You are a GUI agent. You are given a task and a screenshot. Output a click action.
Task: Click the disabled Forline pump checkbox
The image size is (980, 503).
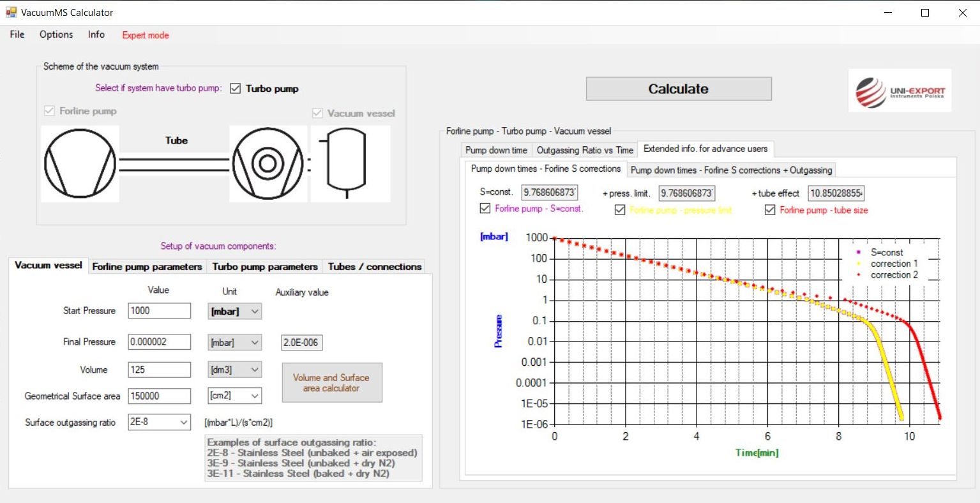pos(49,111)
